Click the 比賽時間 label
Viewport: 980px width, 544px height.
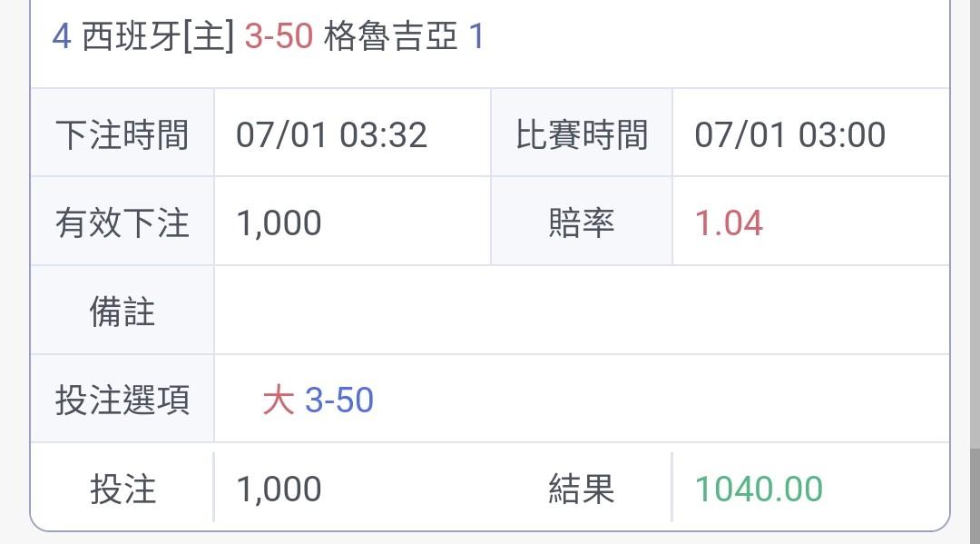click(x=582, y=134)
